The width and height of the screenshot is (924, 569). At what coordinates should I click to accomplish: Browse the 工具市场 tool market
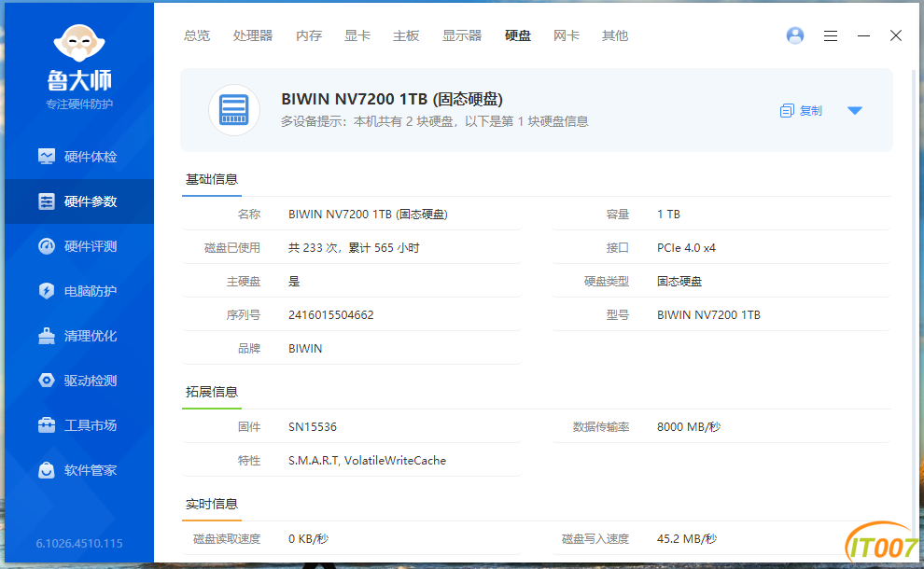click(x=78, y=424)
